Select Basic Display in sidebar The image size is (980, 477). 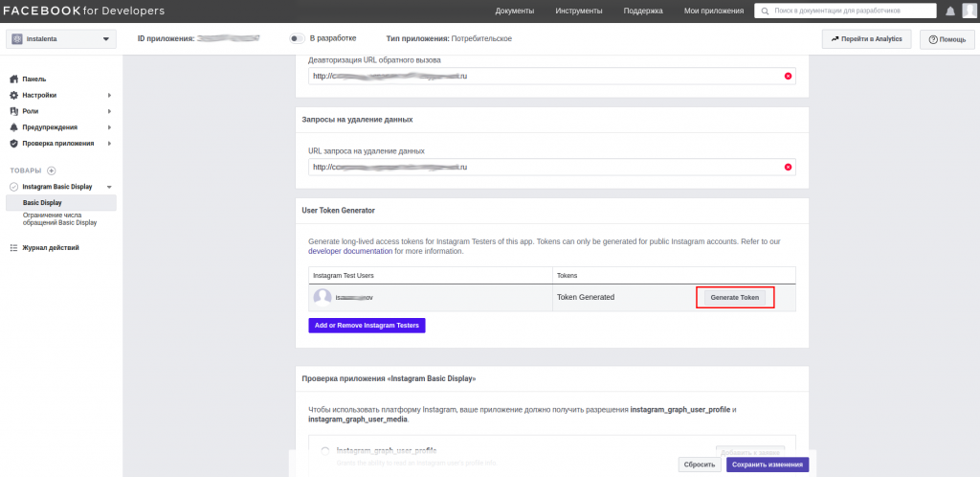(61, 202)
